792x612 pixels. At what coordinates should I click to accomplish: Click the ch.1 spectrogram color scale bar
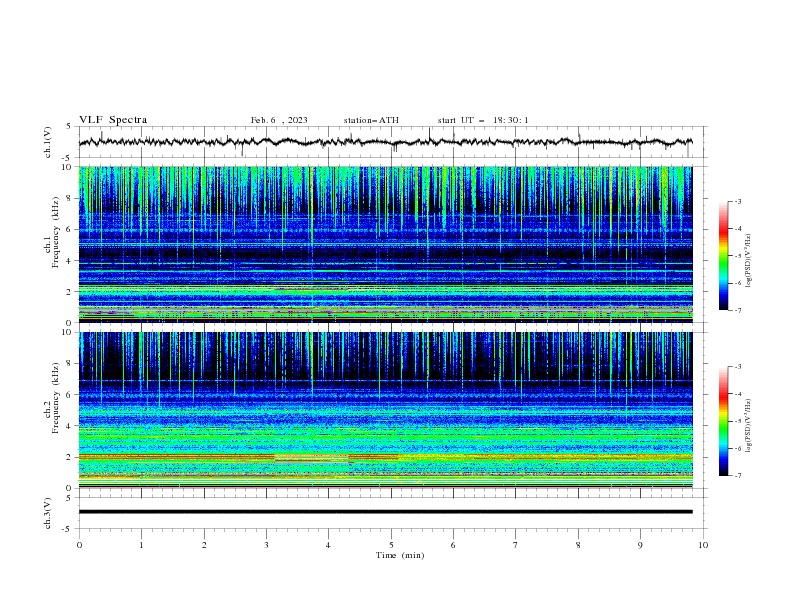point(723,256)
